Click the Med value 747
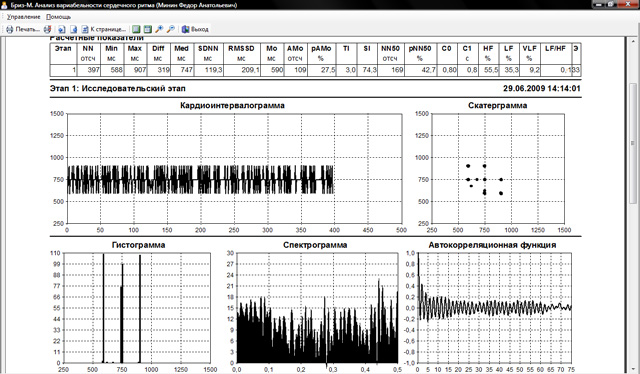The height and width of the screenshot is (374, 640). tap(186, 70)
